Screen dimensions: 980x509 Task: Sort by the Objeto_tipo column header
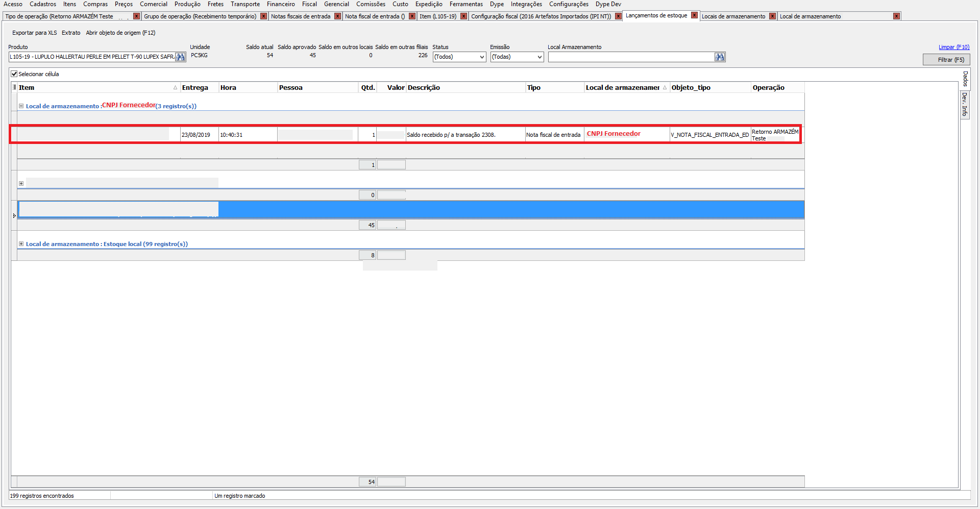[710, 88]
